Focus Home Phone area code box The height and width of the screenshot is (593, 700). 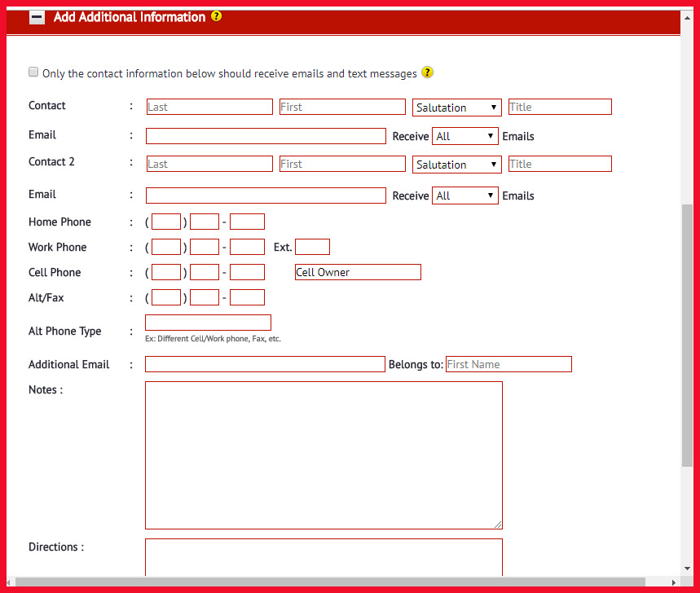pos(166,222)
